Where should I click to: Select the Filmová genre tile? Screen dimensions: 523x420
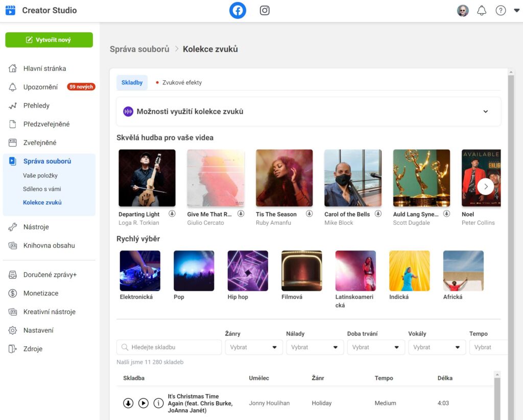point(301,271)
